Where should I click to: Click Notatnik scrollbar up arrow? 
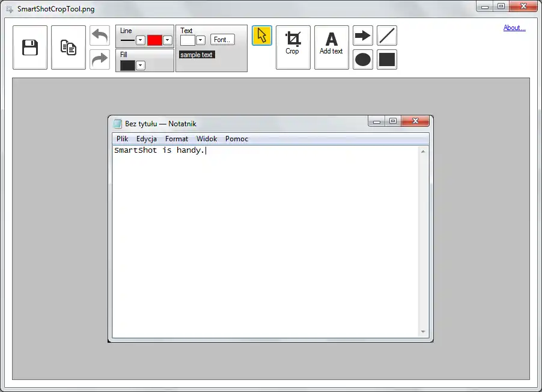[x=423, y=152]
